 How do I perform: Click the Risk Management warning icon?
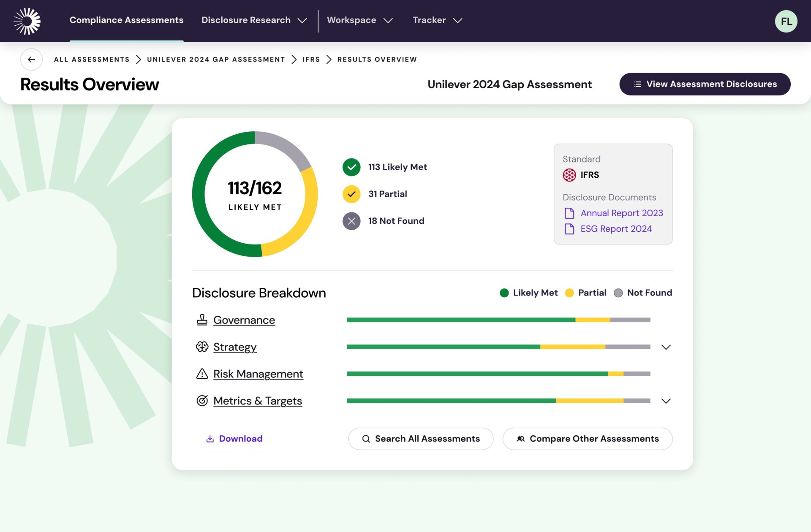click(202, 374)
